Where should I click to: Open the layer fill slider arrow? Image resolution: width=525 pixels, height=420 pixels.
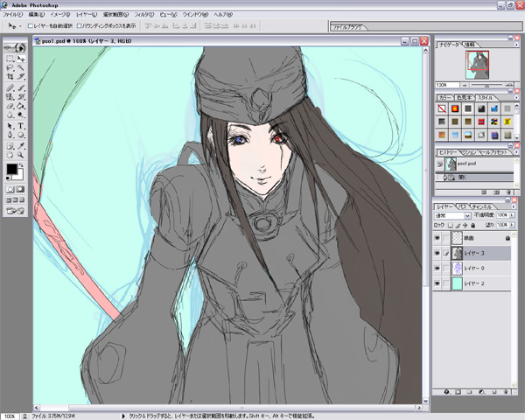click(512, 225)
